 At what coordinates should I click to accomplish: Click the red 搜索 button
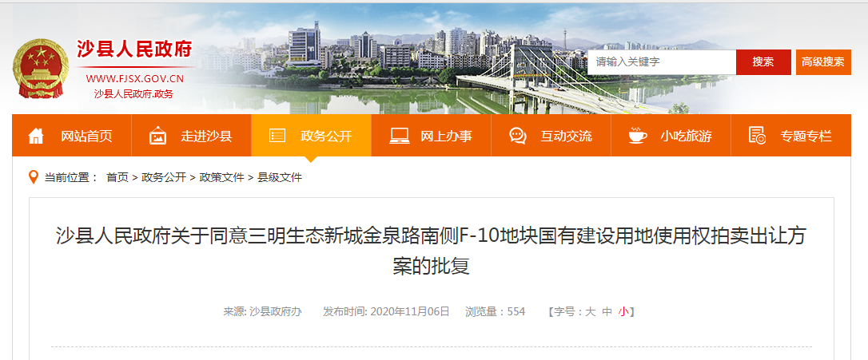763,62
